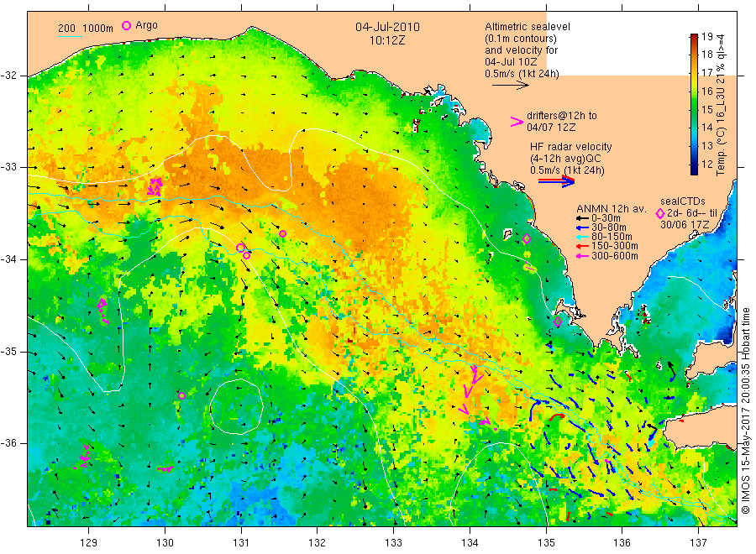Viewport: 756px width, 554px height.
Task: Click the time label 10:12Z
Action: click(x=387, y=40)
